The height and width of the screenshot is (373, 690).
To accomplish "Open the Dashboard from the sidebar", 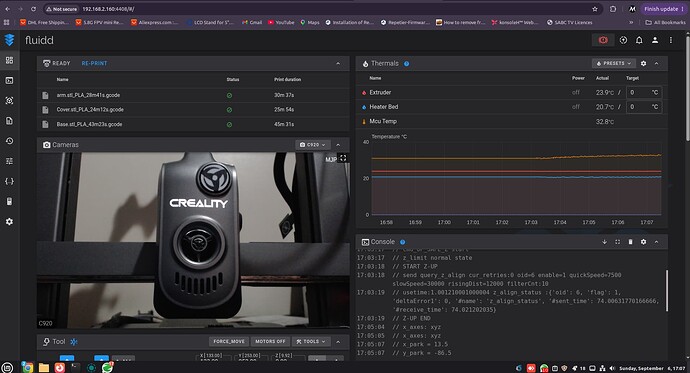I will click(9, 60).
